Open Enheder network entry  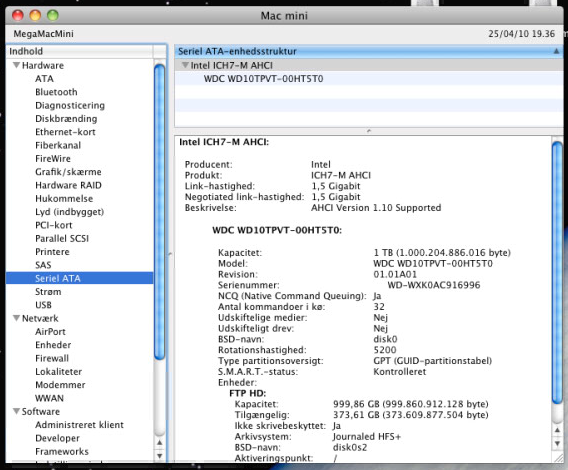tap(53, 345)
